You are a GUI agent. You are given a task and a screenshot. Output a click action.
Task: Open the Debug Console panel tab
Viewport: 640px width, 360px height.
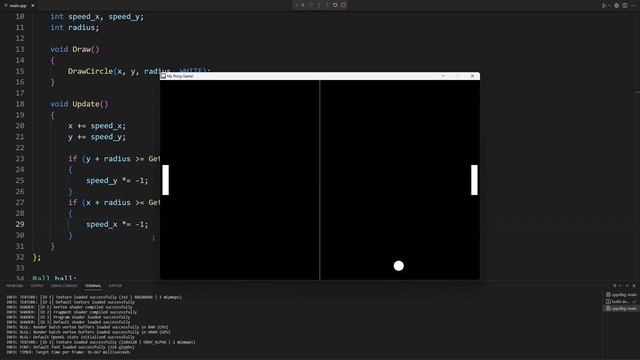coord(64,286)
